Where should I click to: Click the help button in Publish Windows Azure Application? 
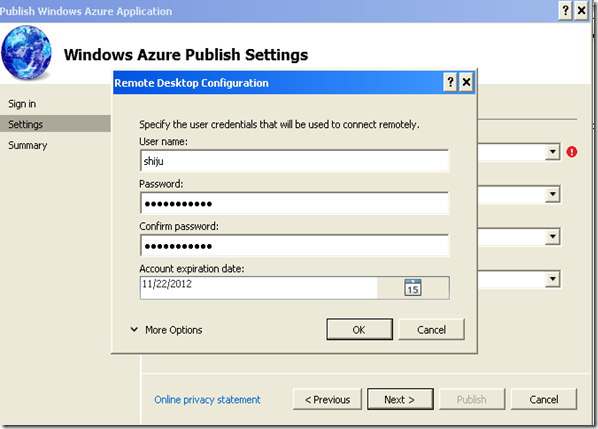566,11
